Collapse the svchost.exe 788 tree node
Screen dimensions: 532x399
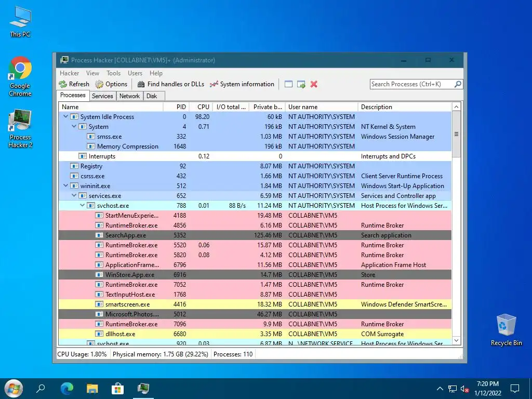click(x=82, y=205)
